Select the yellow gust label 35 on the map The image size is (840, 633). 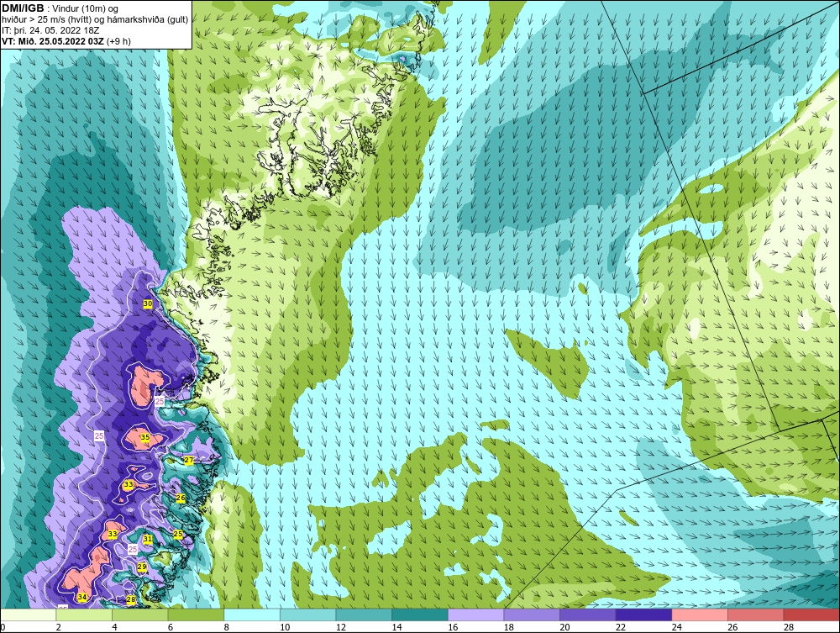pos(145,437)
